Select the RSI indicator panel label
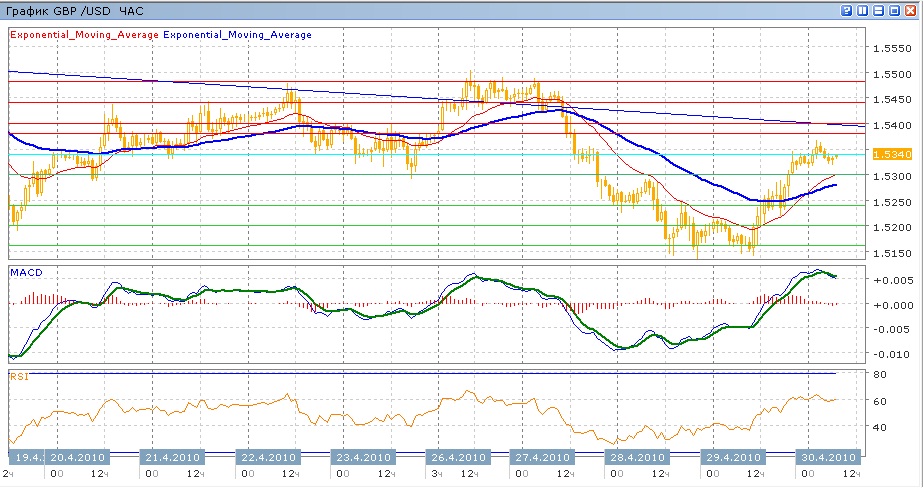Screen dimensions: 923x488 (20, 377)
